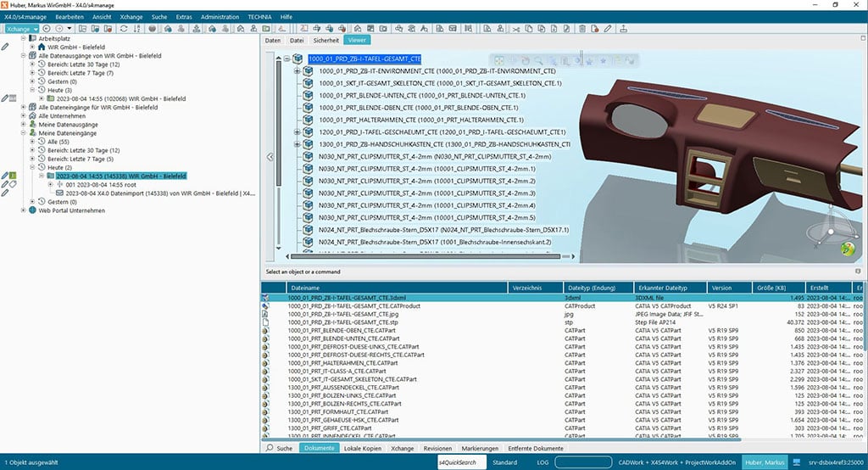This screenshot has width=868, height=470.
Task: Click the upload tray icon at the toolbar end
Action: coord(623,29)
